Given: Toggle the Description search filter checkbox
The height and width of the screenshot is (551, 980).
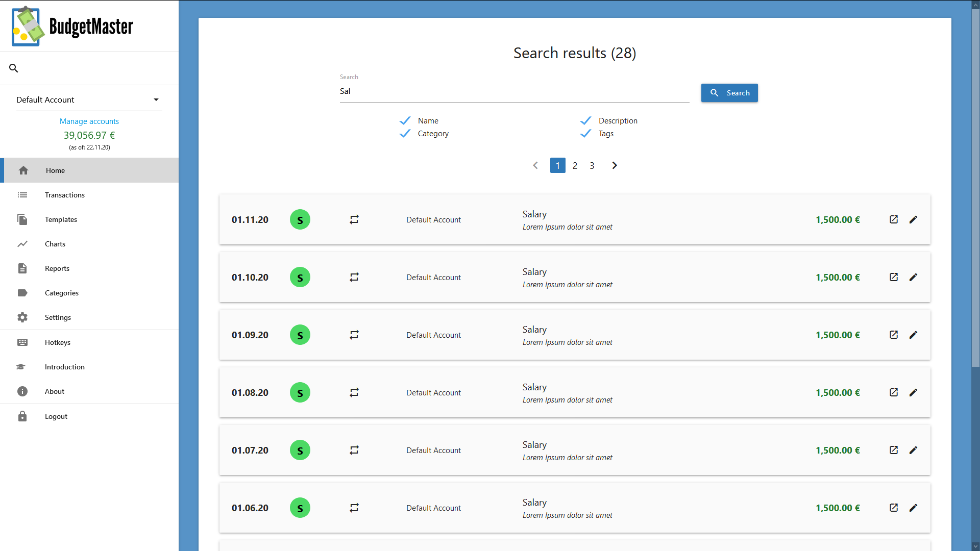Looking at the screenshot, I should tap(585, 120).
